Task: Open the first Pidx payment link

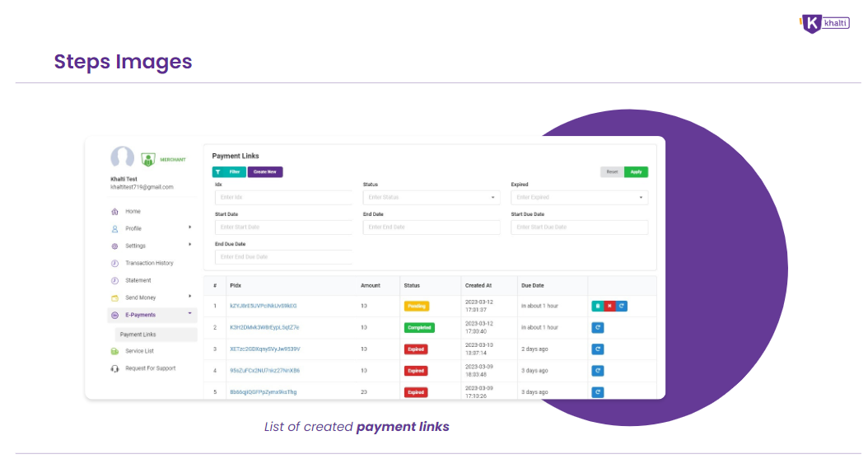Action: [x=263, y=306]
